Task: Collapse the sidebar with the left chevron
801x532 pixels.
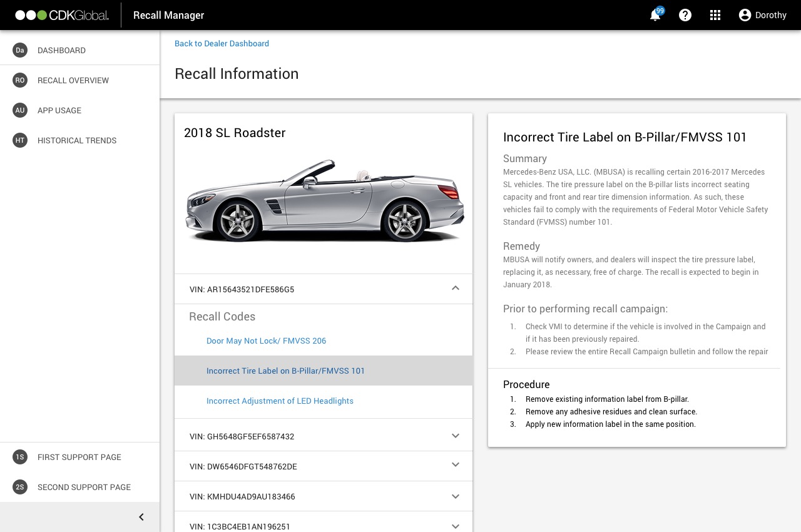Action: point(141,517)
